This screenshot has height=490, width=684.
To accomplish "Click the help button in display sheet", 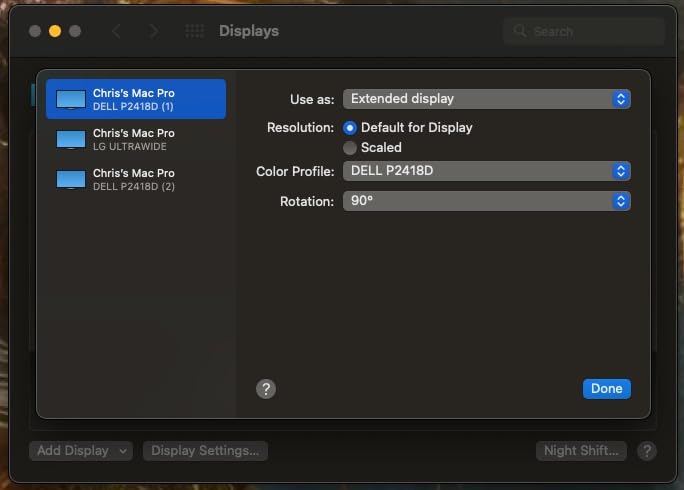I will tap(266, 389).
